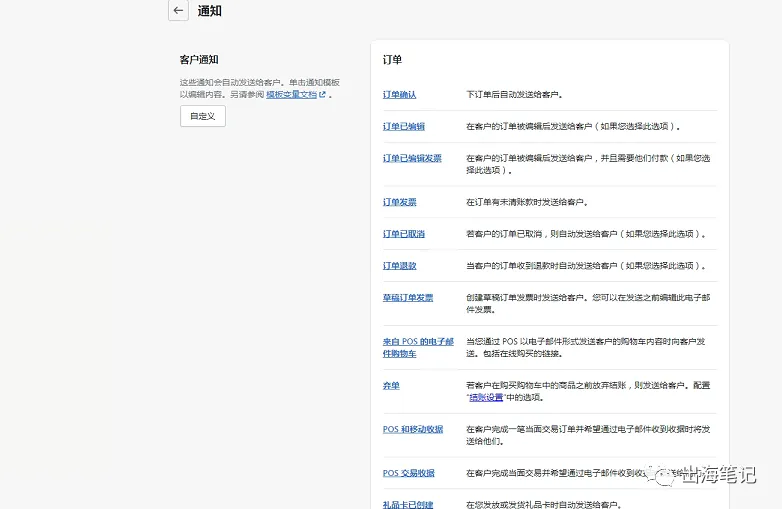Click the 订单发票 link
Image resolution: width=782 pixels, height=509 pixels.
point(399,202)
